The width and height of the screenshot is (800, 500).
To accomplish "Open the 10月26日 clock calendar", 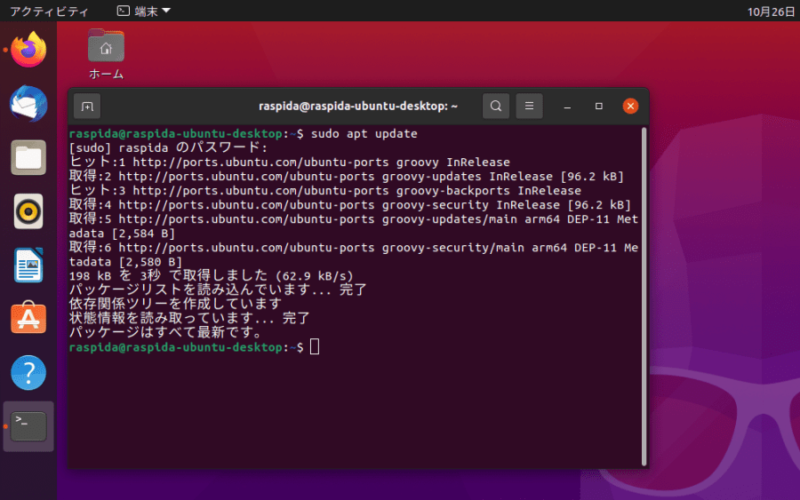I will [x=771, y=12].
